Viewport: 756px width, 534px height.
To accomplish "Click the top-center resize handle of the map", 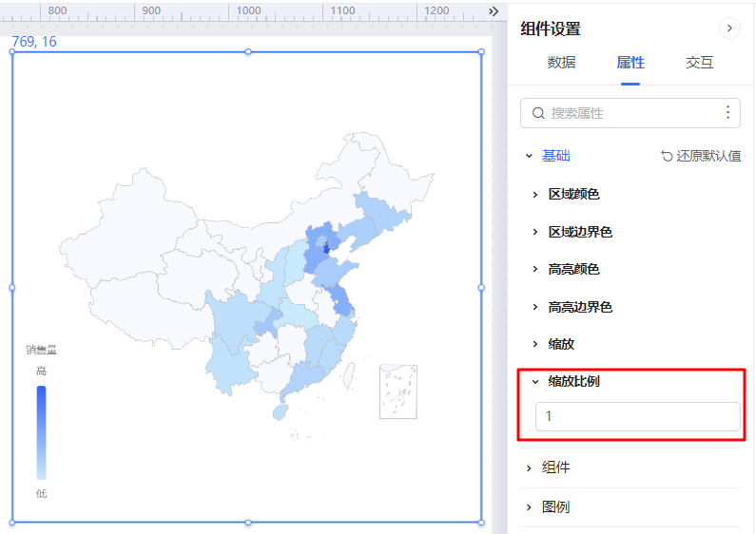I will pos(248,51).
